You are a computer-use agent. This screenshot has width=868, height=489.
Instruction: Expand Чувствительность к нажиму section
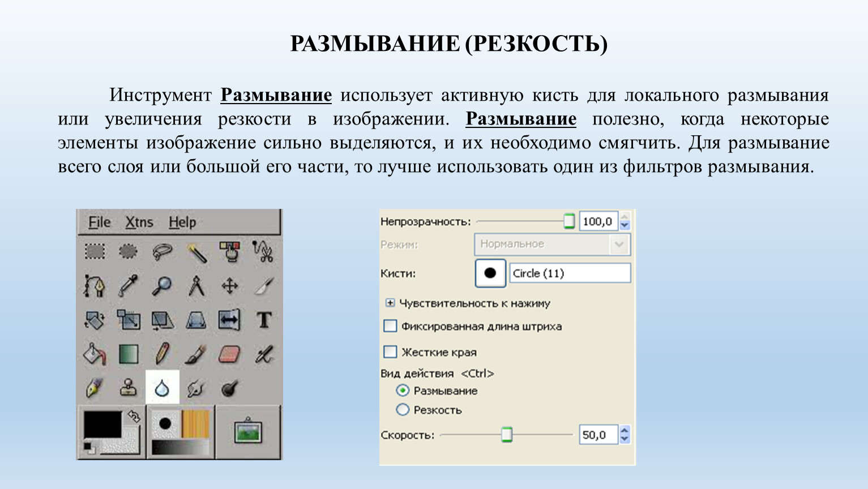pyautogui.click(x=390, y=303)
